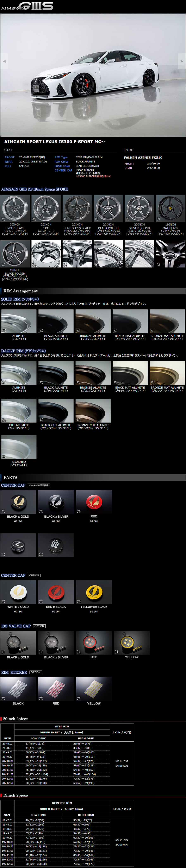View the Black x Gold standard center cap
The width and height of the screenshot is (186, 868).
[x=18, y=502]
